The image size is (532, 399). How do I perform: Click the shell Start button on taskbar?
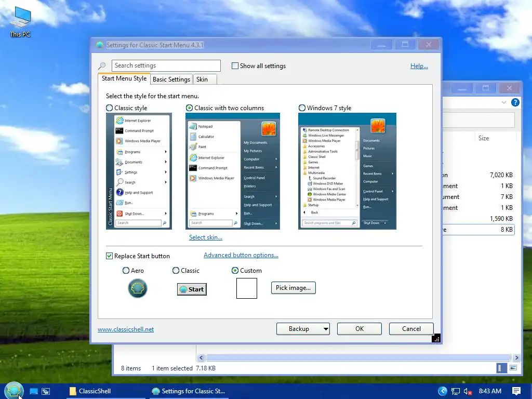[14, 390]
